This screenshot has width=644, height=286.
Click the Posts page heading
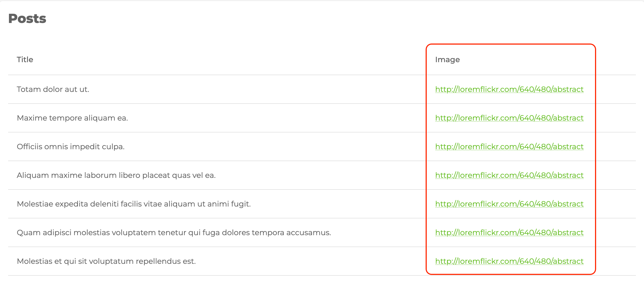tap(27, 18)
